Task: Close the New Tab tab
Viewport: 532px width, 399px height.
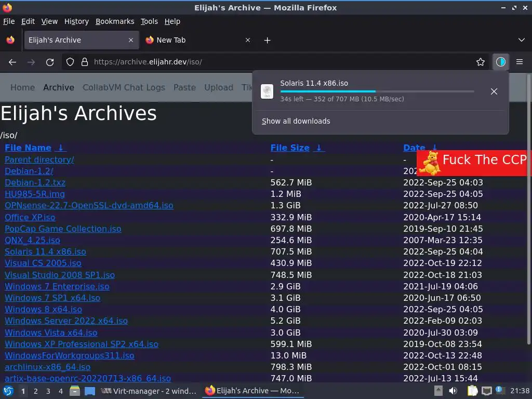Action: 248,40
